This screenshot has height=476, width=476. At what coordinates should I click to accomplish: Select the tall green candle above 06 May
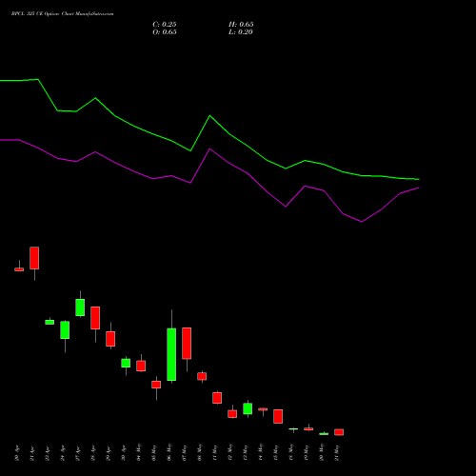[x=171, y=354]
